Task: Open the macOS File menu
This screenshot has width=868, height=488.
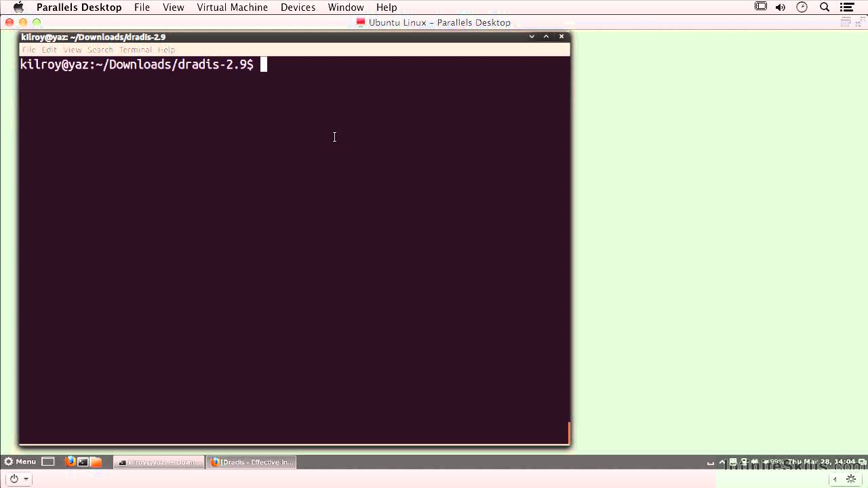Action: (142, 7)
